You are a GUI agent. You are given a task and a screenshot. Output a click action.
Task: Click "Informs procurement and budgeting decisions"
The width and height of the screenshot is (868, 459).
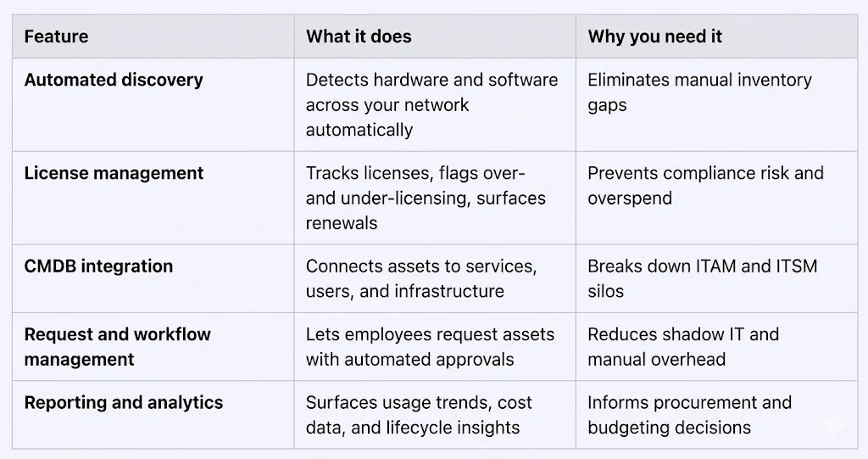coord(689,414)
